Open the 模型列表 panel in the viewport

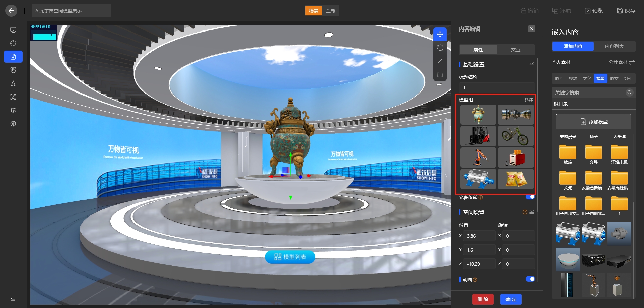click(290, 257)
